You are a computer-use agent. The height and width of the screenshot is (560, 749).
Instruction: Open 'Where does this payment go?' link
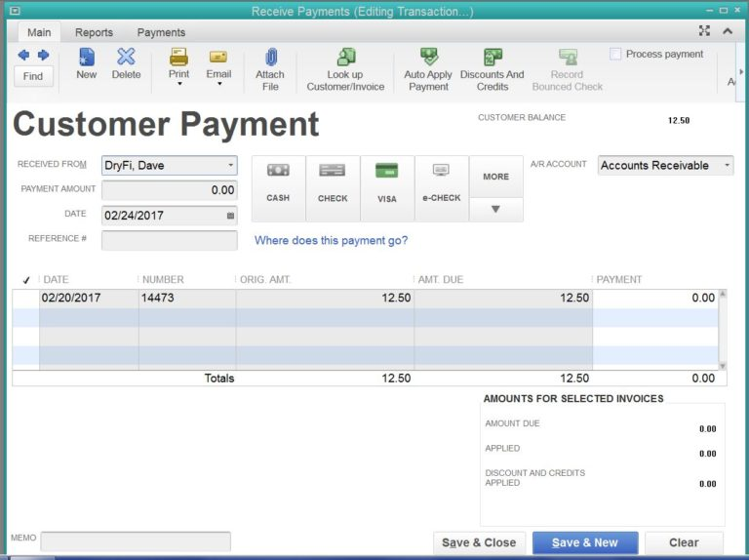pyautogui.click(x=331, y=240)
